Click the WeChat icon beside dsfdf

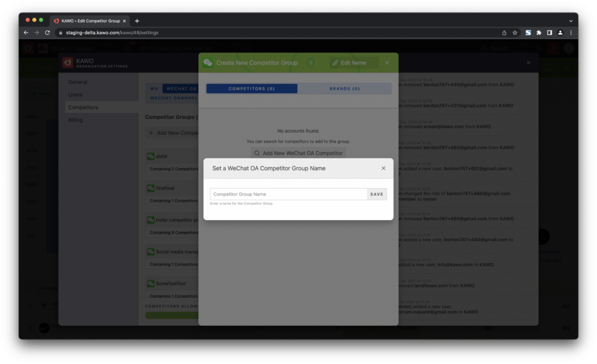point(151,156)
